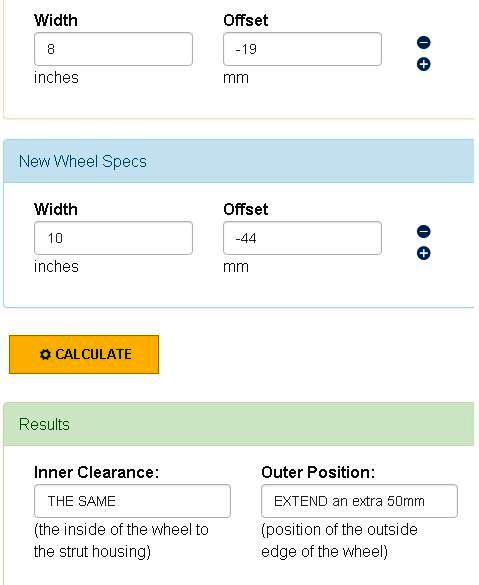Focus the Width field containing 8

[113, 49]
